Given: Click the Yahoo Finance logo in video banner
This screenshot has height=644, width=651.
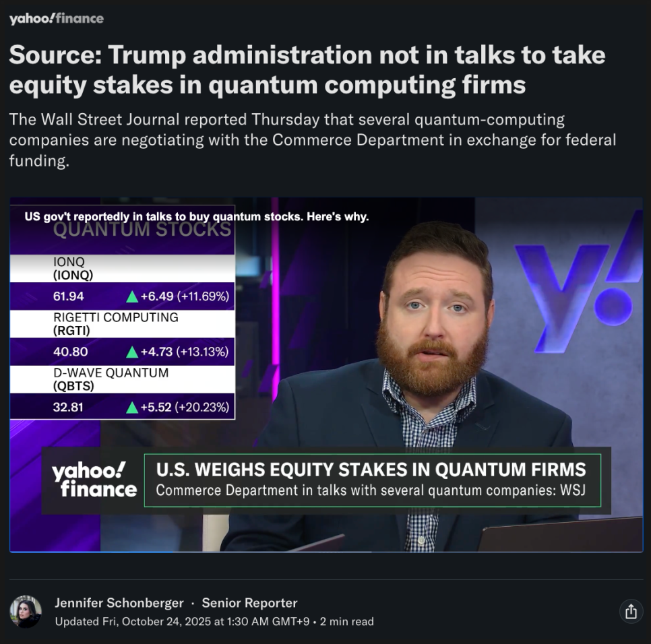Looking at the screenshot, I should [94, 480].
